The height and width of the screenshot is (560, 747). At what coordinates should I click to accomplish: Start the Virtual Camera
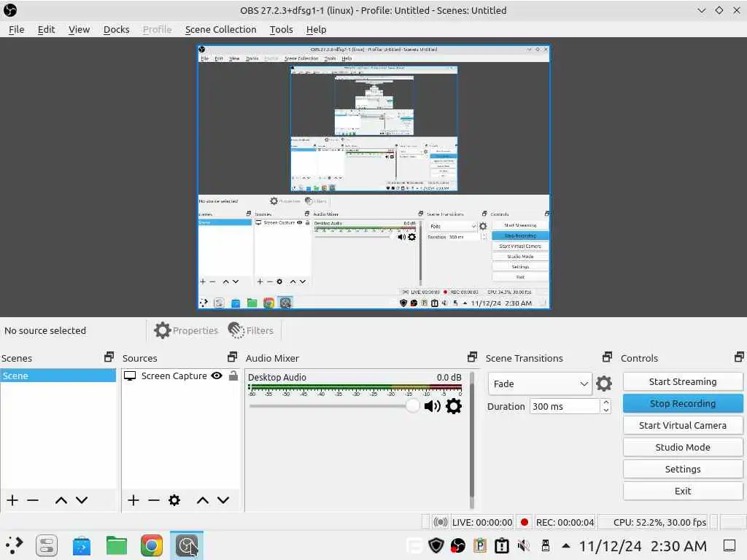point(683,425)
